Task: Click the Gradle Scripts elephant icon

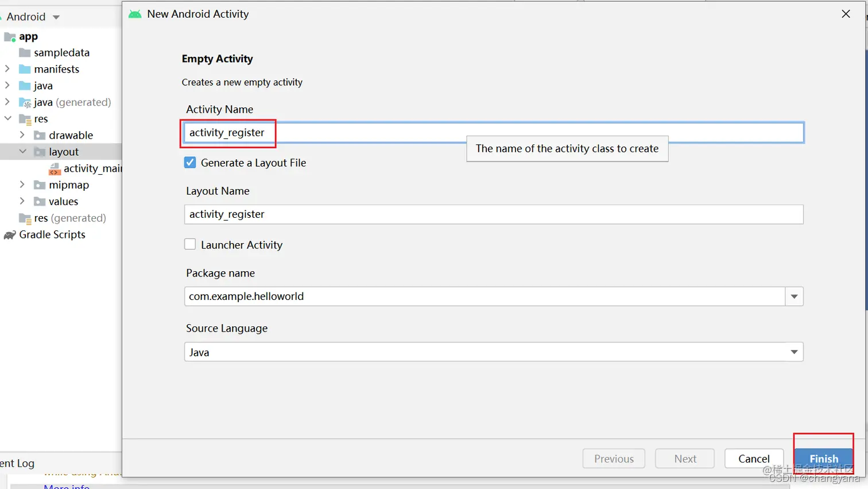Action: click(x=10, y=235)
